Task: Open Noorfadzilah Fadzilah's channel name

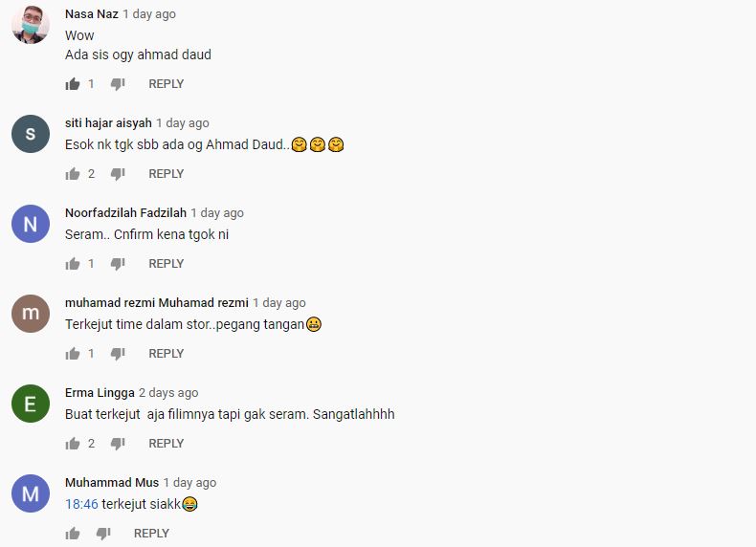Action: (x=125, y=212)
